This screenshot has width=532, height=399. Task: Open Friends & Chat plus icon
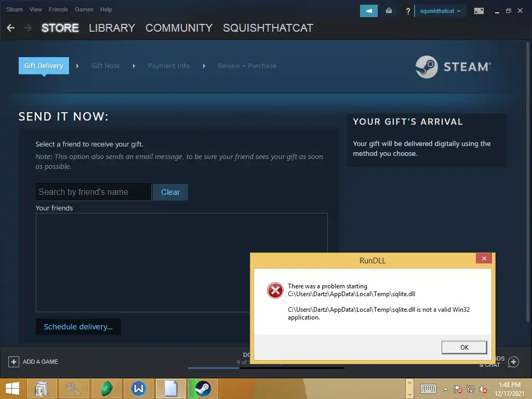click(x=513, y=362)
